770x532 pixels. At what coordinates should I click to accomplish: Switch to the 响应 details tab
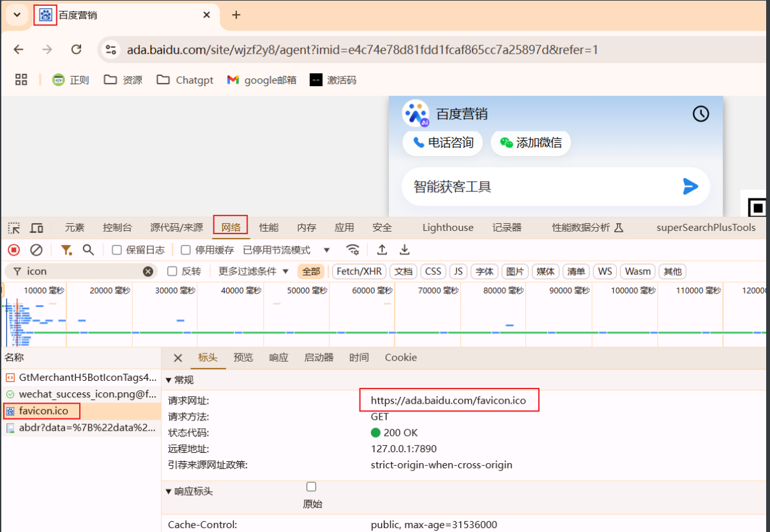[278, 358]
